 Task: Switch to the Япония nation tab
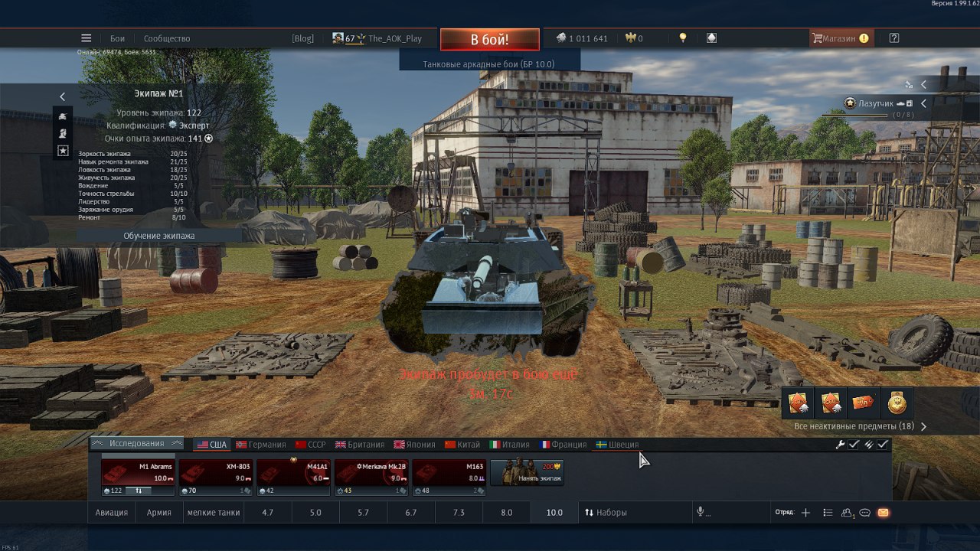415,445
